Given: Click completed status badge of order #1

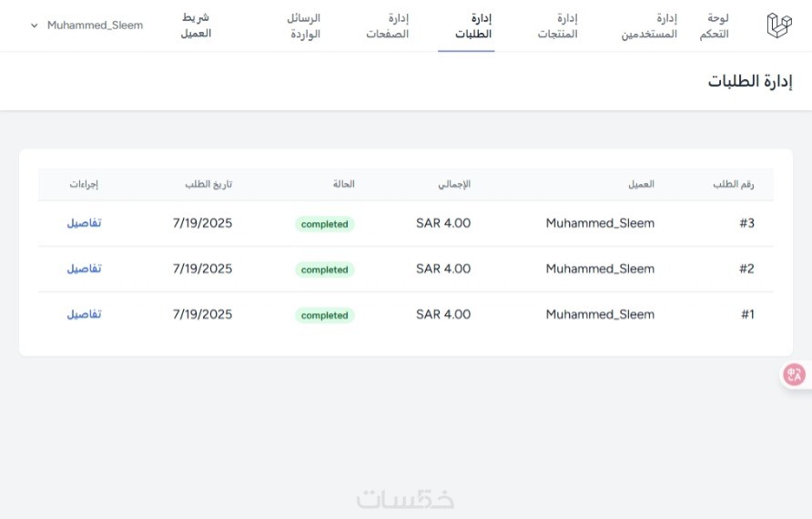Looking at the screenshot, I should point(324,315).
